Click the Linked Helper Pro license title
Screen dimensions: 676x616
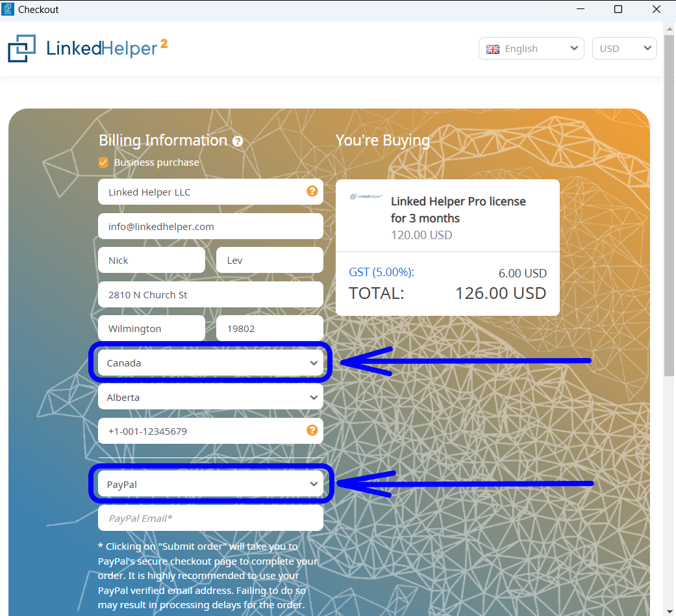pyautogui.click(x=458, y=210)
